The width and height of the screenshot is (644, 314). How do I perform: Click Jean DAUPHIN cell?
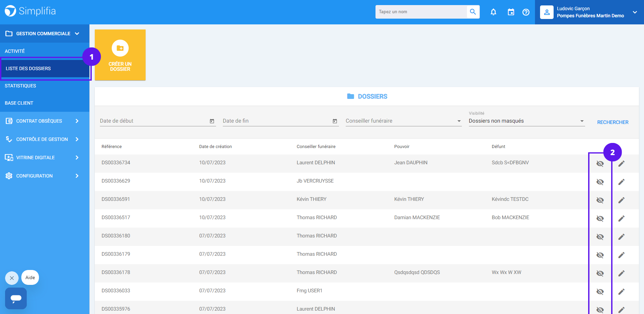411,163
